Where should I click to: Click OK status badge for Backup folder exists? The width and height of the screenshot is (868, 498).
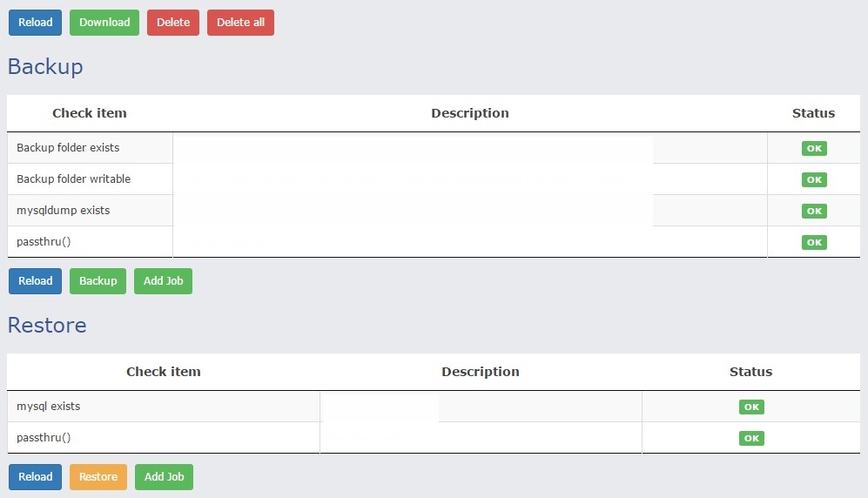coord(814,148)
